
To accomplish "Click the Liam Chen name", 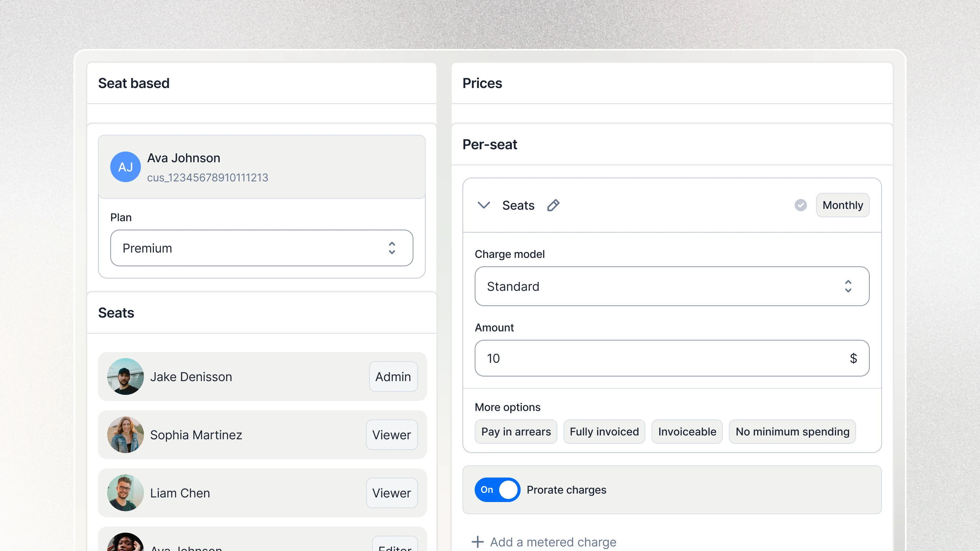I will [x=180, y=493].
